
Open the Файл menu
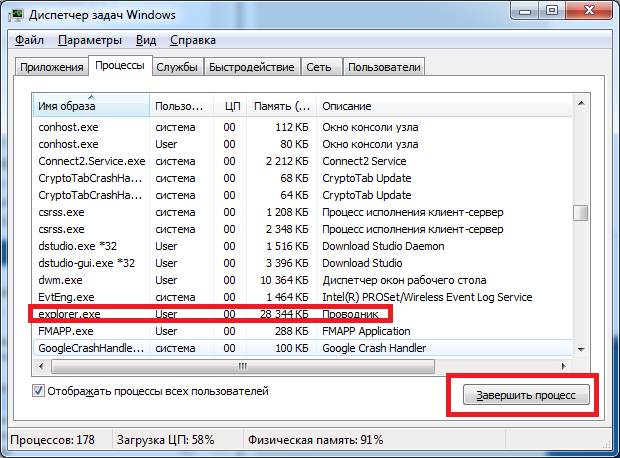pyautogui.click(x=29, y=40)
